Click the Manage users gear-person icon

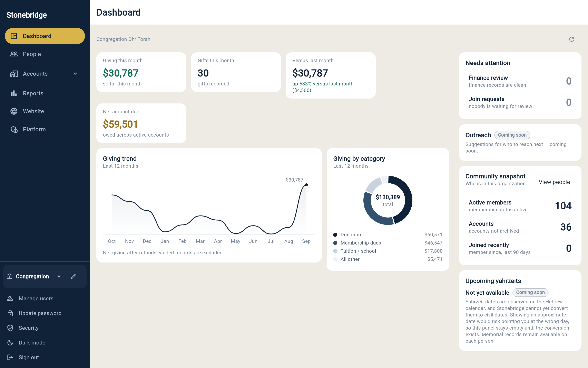pyautogui.click(x=10, y=298)
